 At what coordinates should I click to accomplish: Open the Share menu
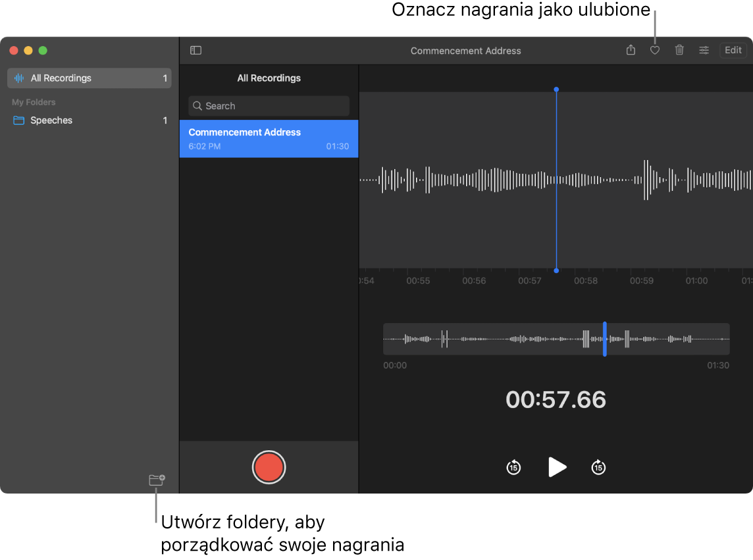[631, 50]
